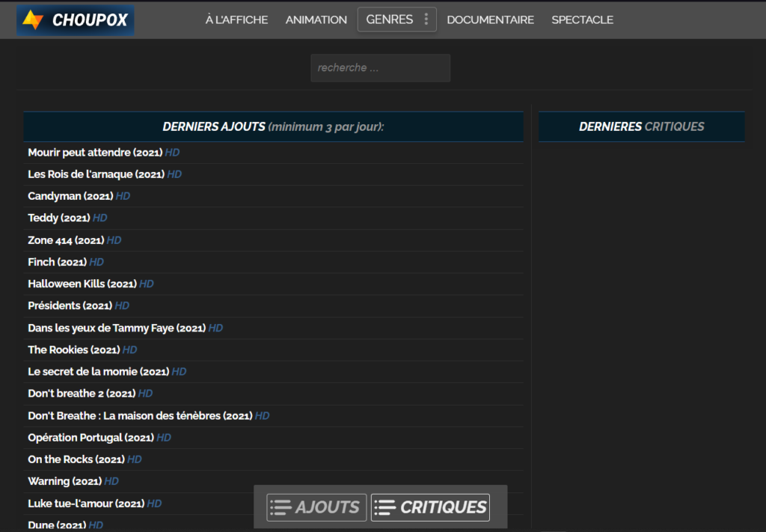
Task: Expand the GENRES dropdown
Action: click(396, 19)
